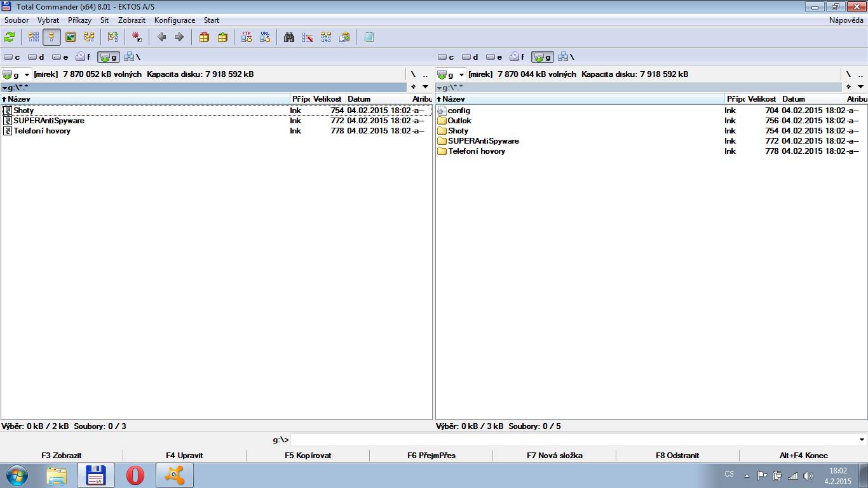The width and height of the screenshot is (868, 488).
Task: Go forward to next directory
Action: coord(179,37)
